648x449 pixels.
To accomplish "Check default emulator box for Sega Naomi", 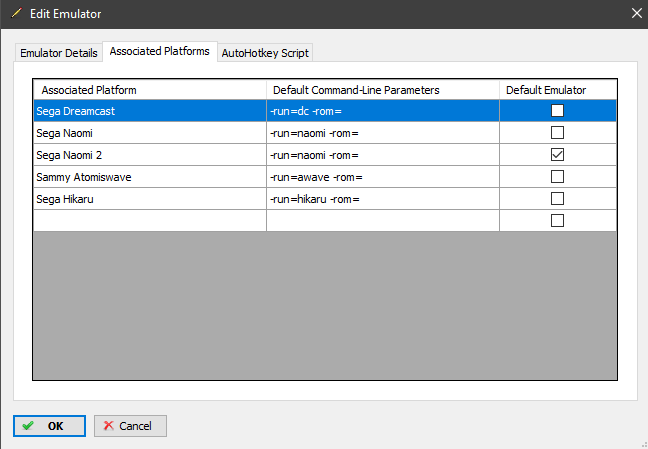I will tap(557, 133).
